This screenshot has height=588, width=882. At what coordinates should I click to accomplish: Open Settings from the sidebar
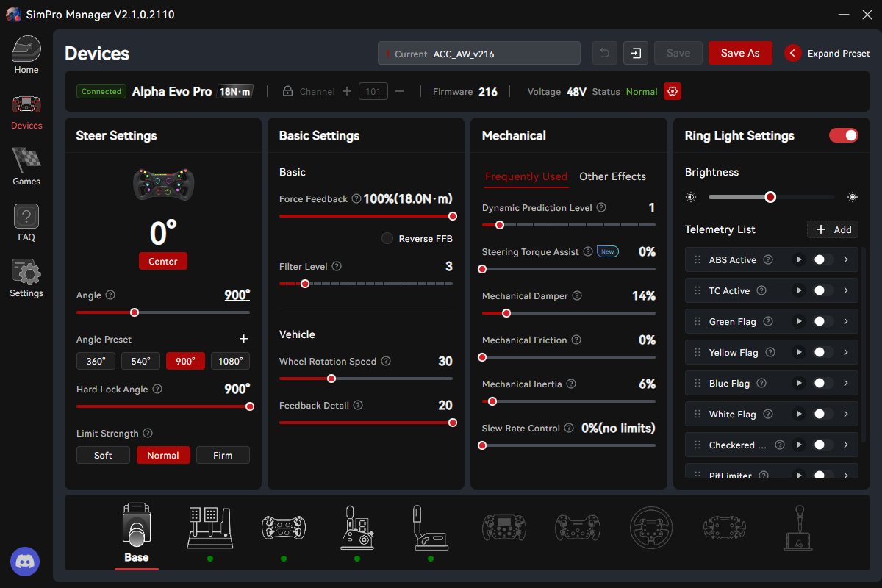click(x=26, y=279)
